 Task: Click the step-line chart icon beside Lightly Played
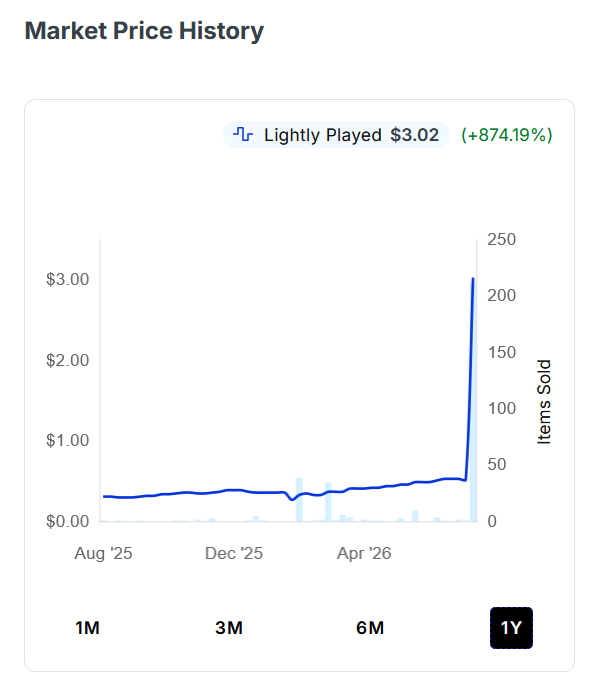coord(243,134)
